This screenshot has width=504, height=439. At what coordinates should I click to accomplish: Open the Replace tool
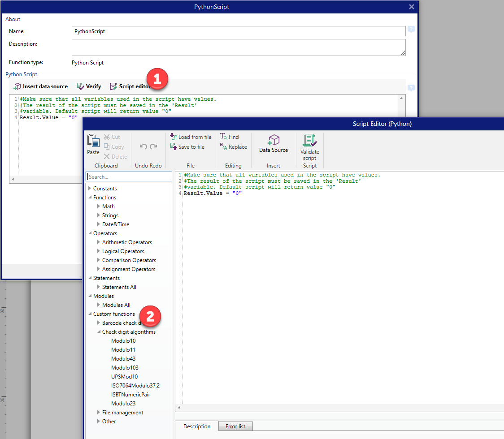tap(233, 147)
